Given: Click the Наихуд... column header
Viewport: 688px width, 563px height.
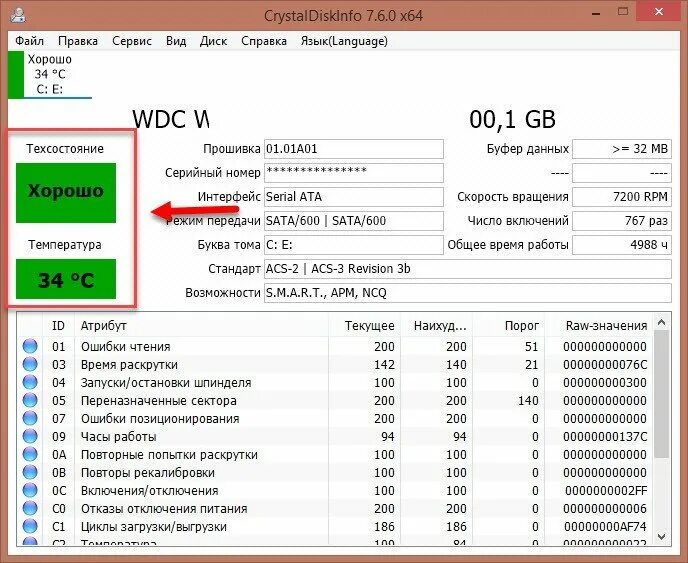Looking at the screenshot, I should coord(437,326).
